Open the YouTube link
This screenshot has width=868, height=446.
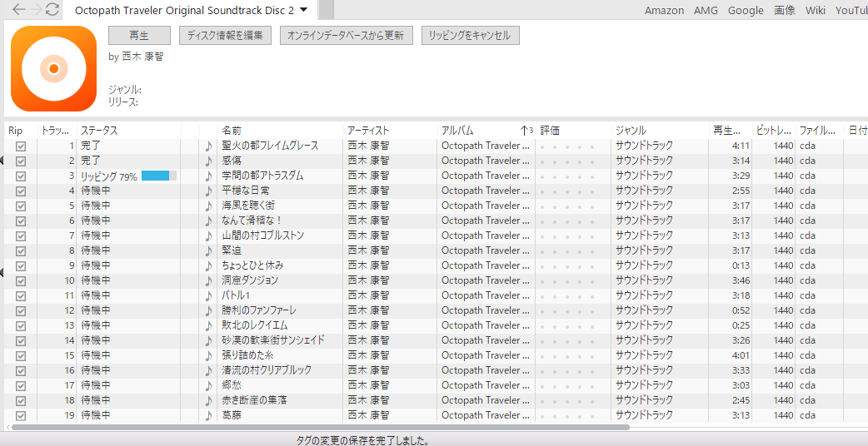851,11
